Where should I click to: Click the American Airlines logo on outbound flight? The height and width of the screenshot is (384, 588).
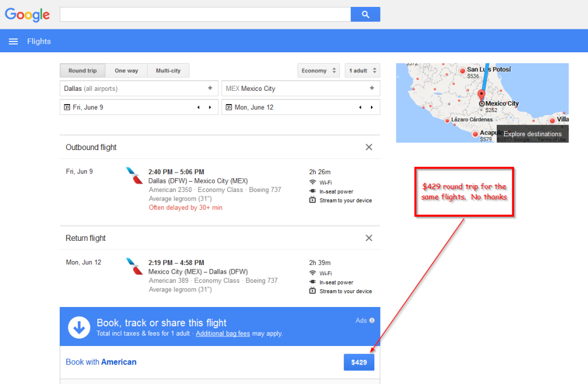point(134,176)
